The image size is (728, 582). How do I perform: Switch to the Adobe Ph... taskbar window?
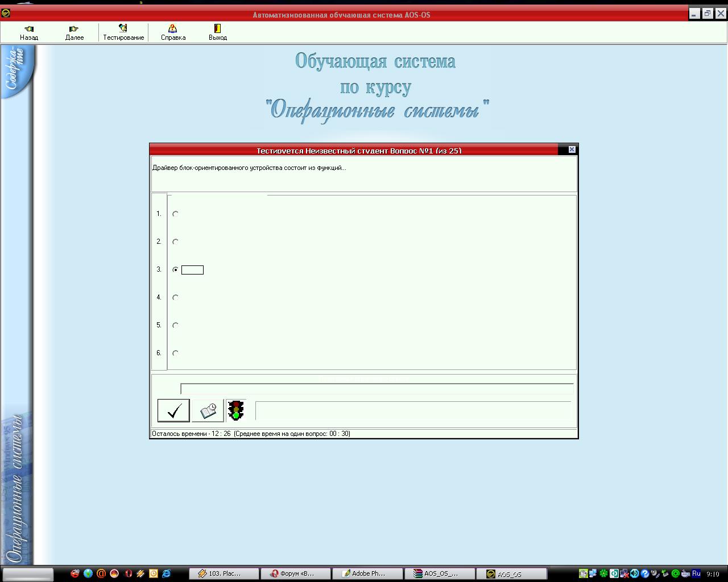[x=367, y=573]
